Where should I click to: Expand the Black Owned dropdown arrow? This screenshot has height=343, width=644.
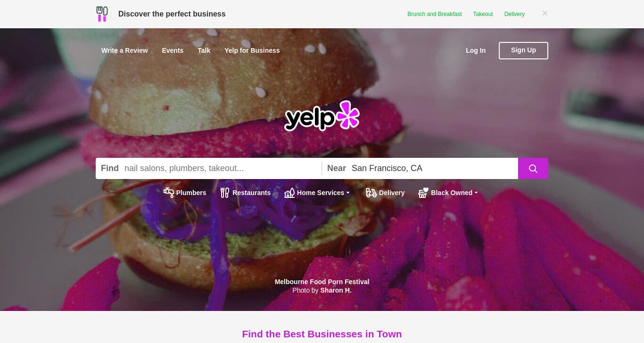[x=476, y=193]
